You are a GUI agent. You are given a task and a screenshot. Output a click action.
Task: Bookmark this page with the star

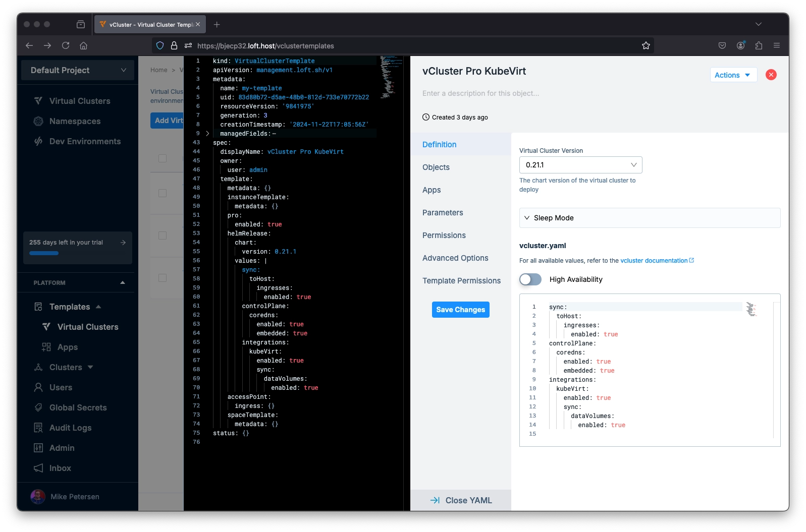[646, 45]
